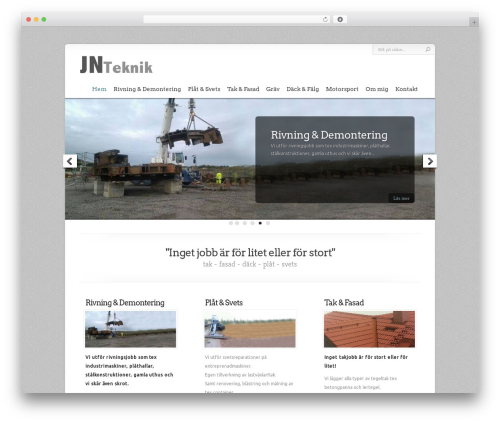Screen dimensions: 500x423
Task: Open a new browser tab with plus
Action: point(474,22)
